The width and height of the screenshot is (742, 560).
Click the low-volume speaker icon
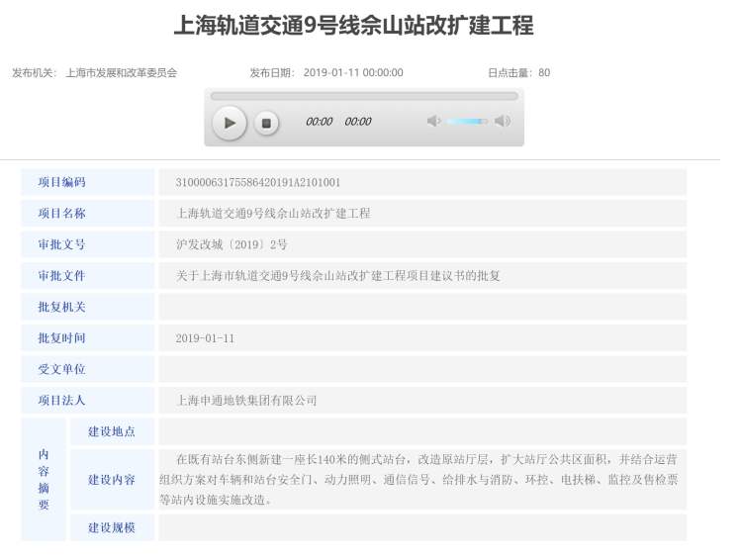433,122
